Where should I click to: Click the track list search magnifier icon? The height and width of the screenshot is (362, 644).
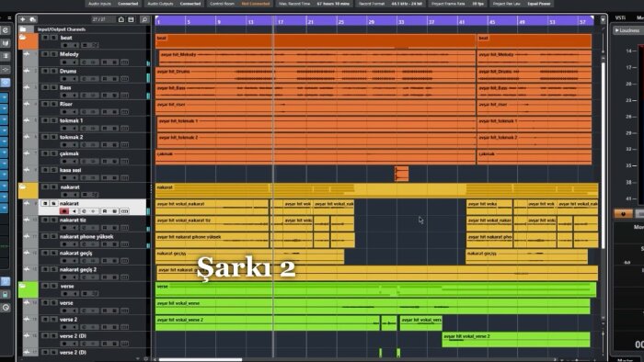point(144,19)
